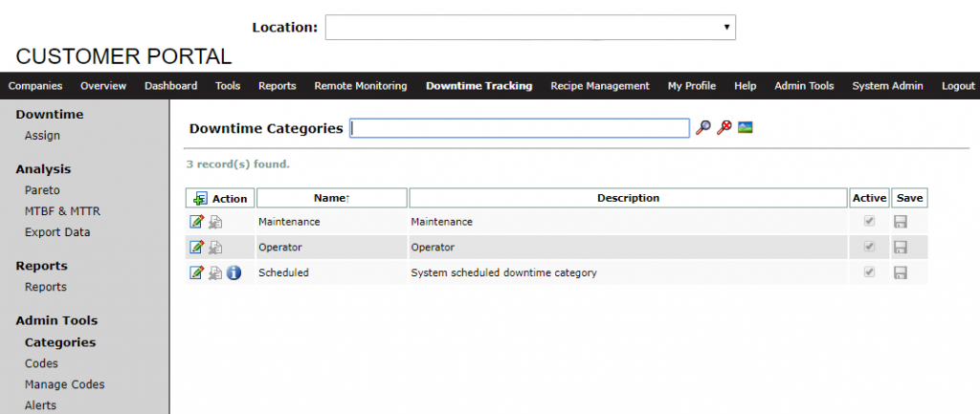The image size is (980, 414).
Task: Click the clear search icon with red X
Action: 724,127
